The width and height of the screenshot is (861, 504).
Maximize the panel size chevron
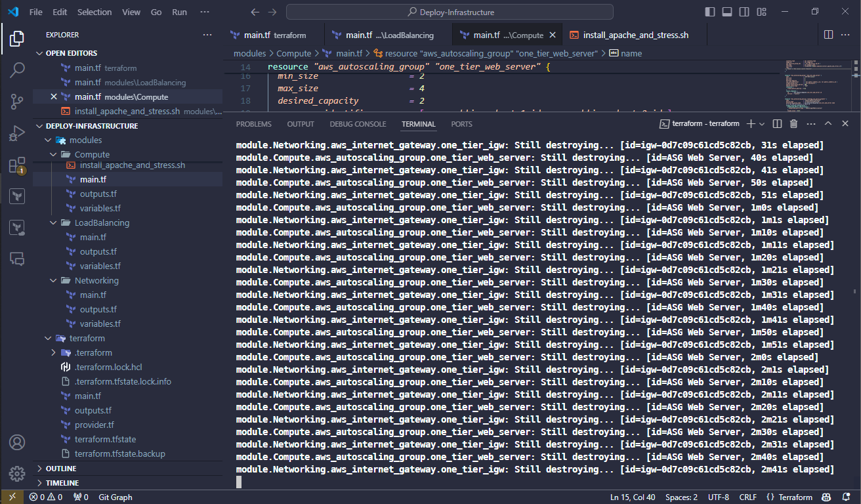pos(828,123)
